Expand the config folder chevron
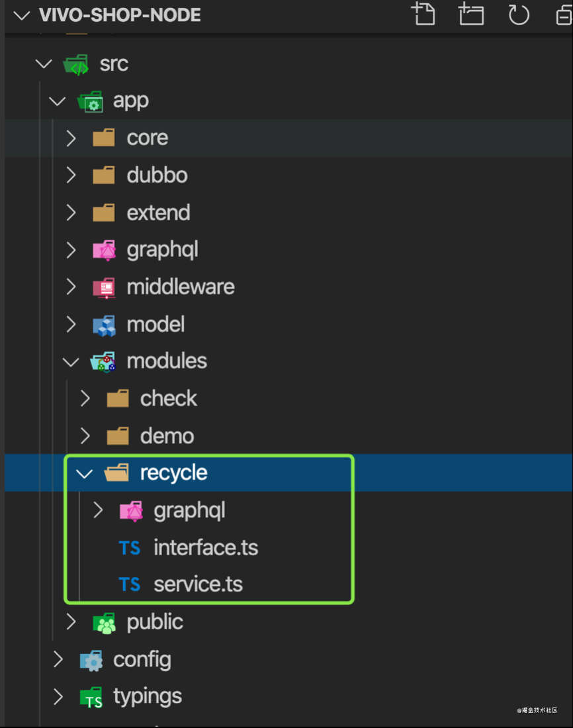 (x=58, y=659)
